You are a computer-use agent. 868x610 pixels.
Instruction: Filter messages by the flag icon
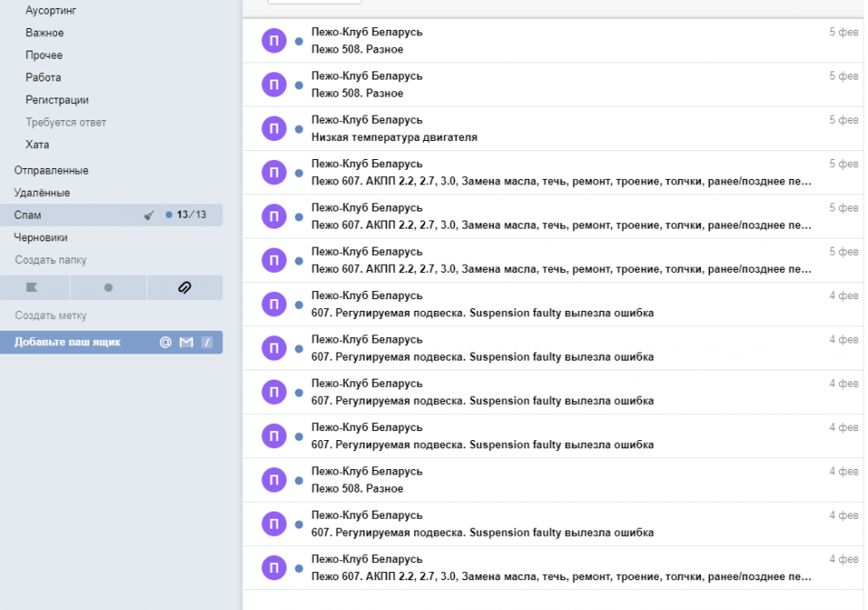coord(34,287)
